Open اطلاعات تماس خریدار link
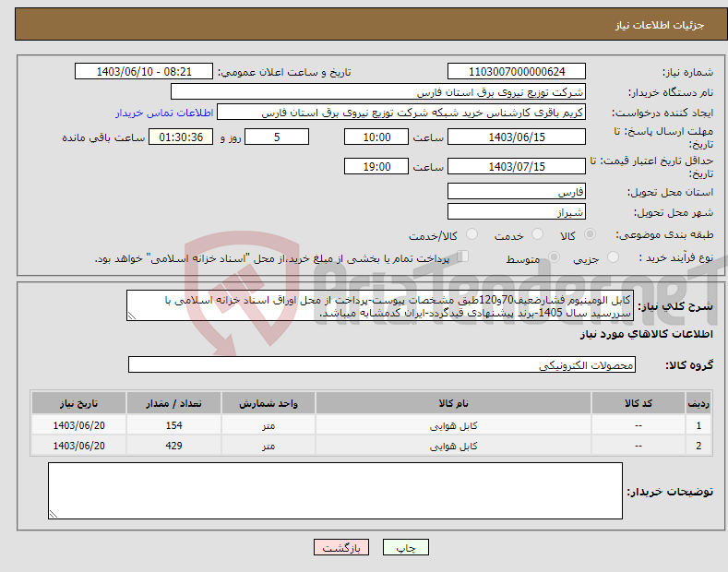Screen dimensions: 728x572 tap(164, 113)
